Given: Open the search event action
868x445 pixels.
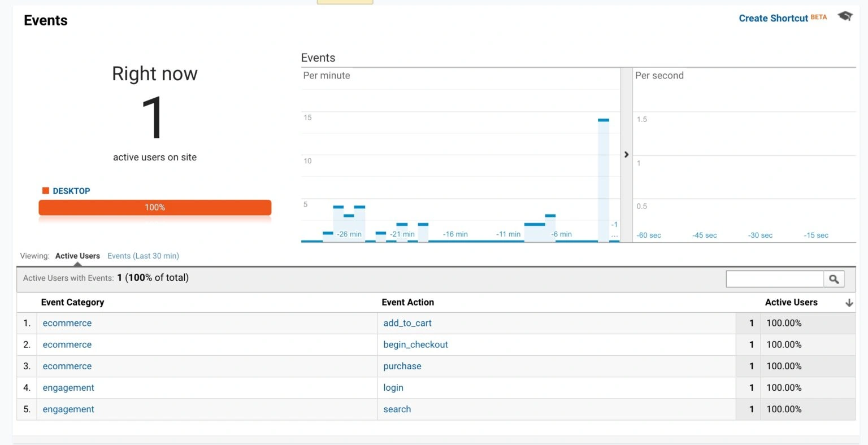Looking at the screenshot, I should [397, 409].
